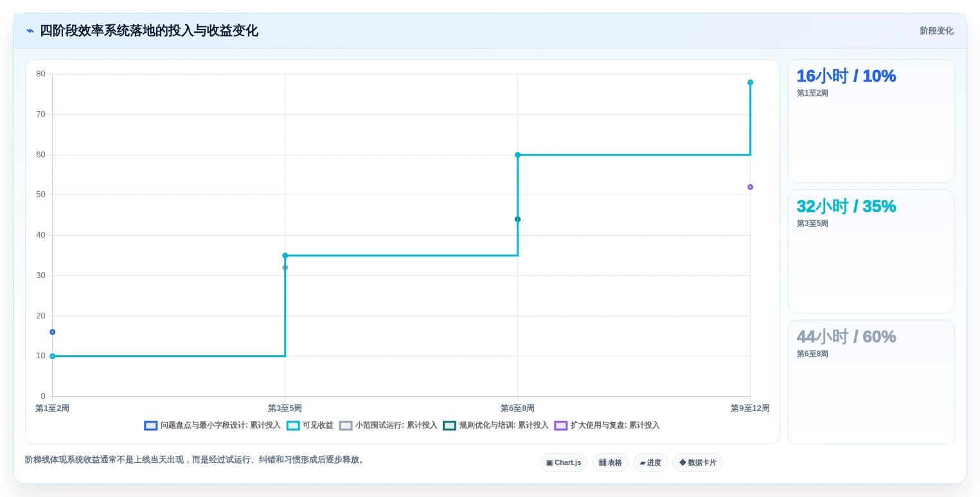This screenshot has height=497, width=980.
Task: Click the footnote text starting 阶梯线体现系统收益
Action: 196,460
